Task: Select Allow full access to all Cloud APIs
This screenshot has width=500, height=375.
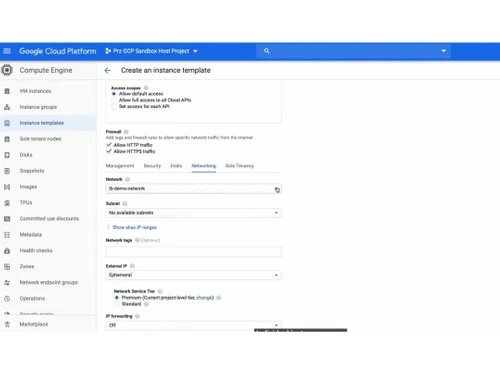Action: pyautogui.click(x=114, y=100)
